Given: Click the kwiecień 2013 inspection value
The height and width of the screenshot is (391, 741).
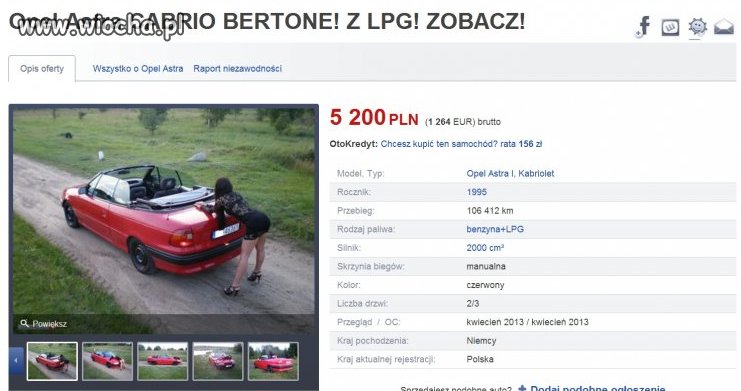Looking at the screenshot, I should tap(527, 322).
